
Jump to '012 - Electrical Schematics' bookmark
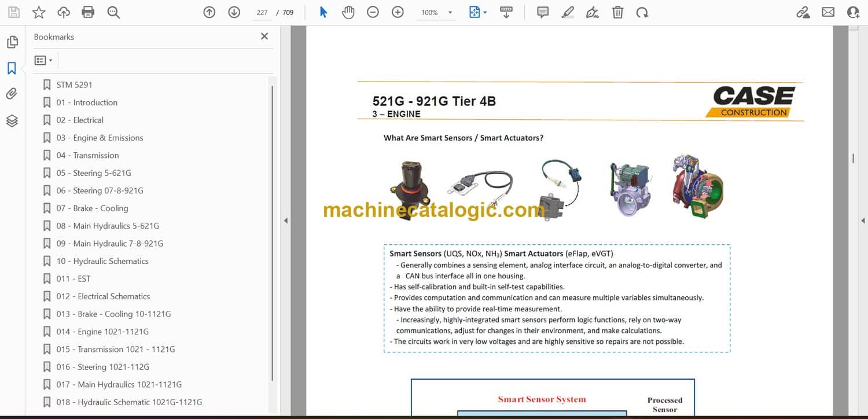click(103, 296)
